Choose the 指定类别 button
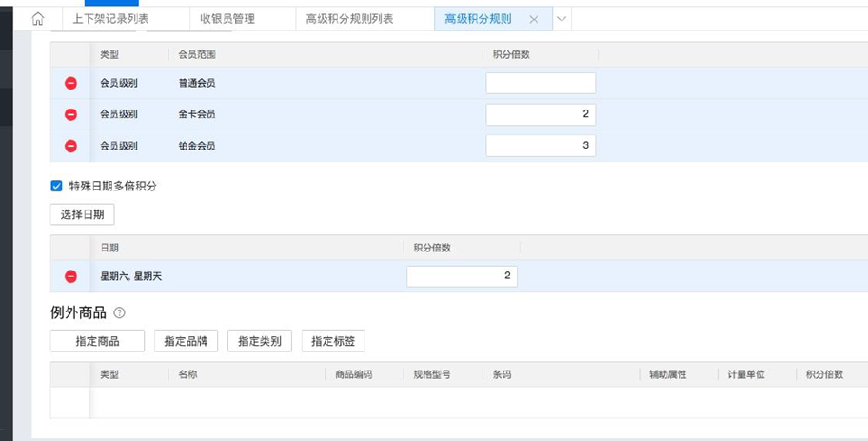This screenshot has height=441, width=868. pos(259,341)
